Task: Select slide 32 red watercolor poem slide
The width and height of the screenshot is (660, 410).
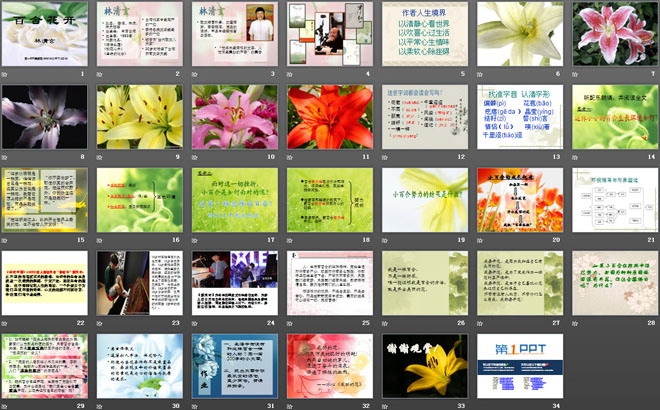Action: [330, 366]
